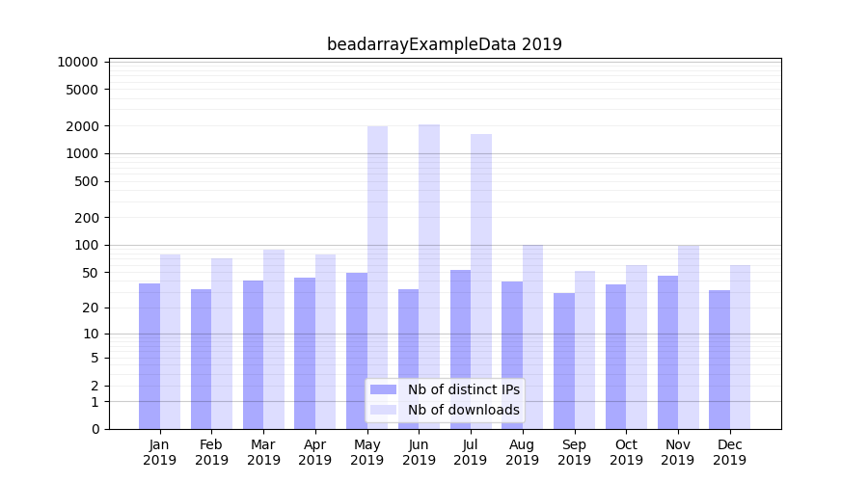Viewport: 868px width, 482px height.
Task: Click the chart title beadarrayExampleData 2019
Action: (444, 44)
